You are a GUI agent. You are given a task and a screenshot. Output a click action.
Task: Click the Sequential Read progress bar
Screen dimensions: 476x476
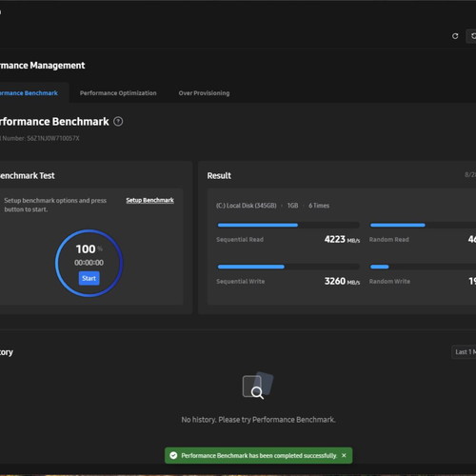[x=288, y=225]
